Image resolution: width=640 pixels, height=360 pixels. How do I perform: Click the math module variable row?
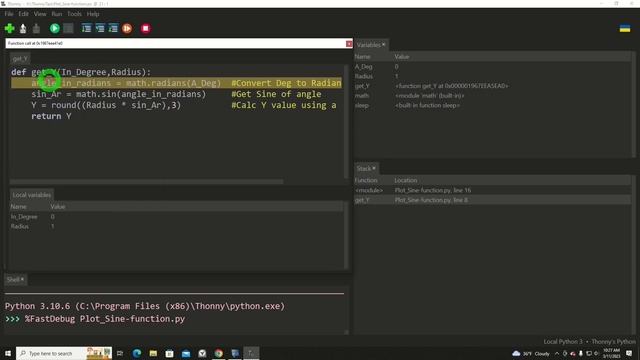[x=492, y=96]
